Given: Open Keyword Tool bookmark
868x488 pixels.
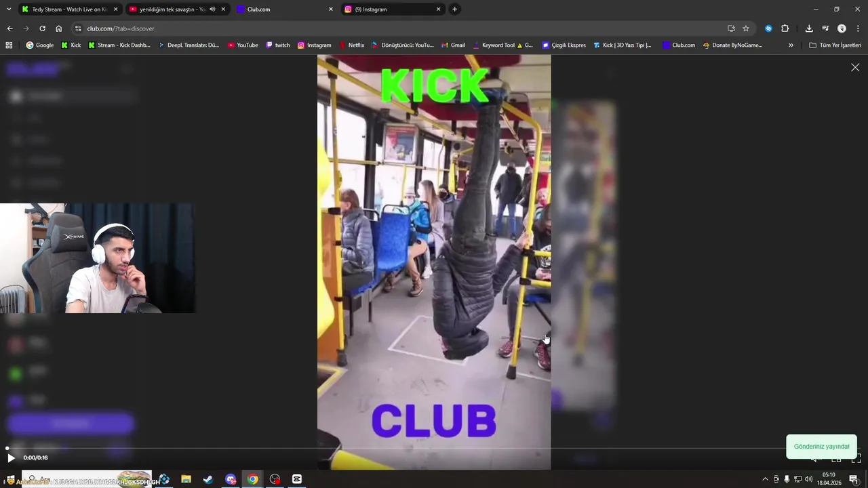Looking at the screenshot, I should 502,45.
